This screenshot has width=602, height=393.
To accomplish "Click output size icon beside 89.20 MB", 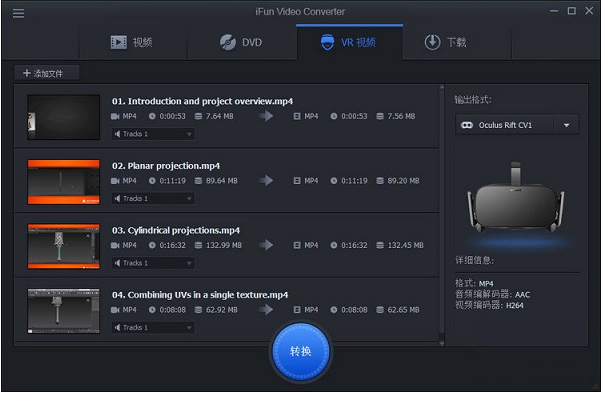I will click(x=380, y=181).
